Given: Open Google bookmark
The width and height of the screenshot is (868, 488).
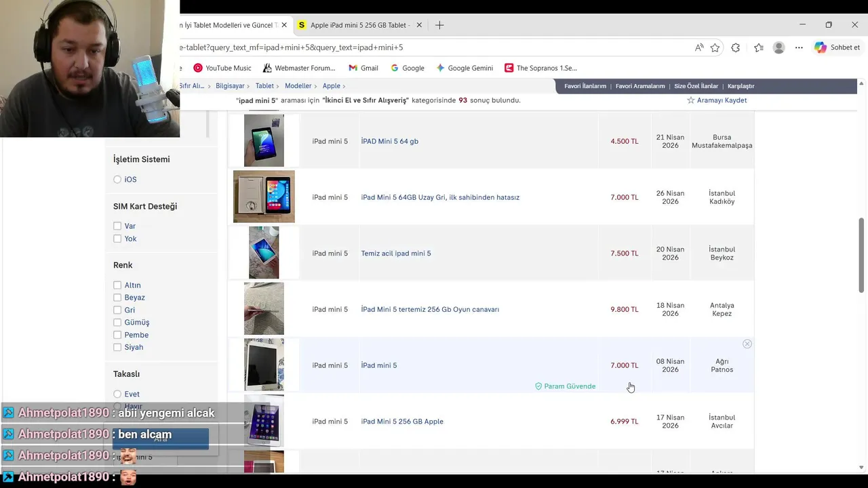Looking at the screenshot, I should [x=408, y=68].
